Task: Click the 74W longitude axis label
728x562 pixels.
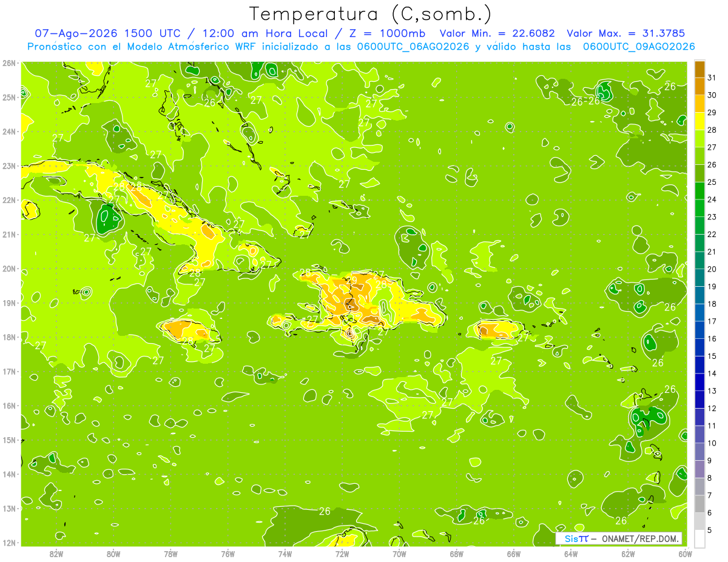Action: pos(285,554)
